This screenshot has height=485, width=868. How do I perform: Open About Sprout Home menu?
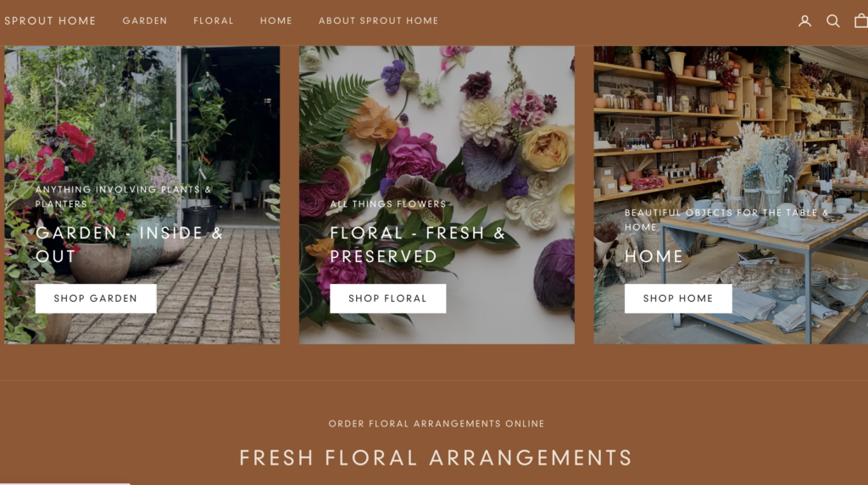[x=378, y=21]
